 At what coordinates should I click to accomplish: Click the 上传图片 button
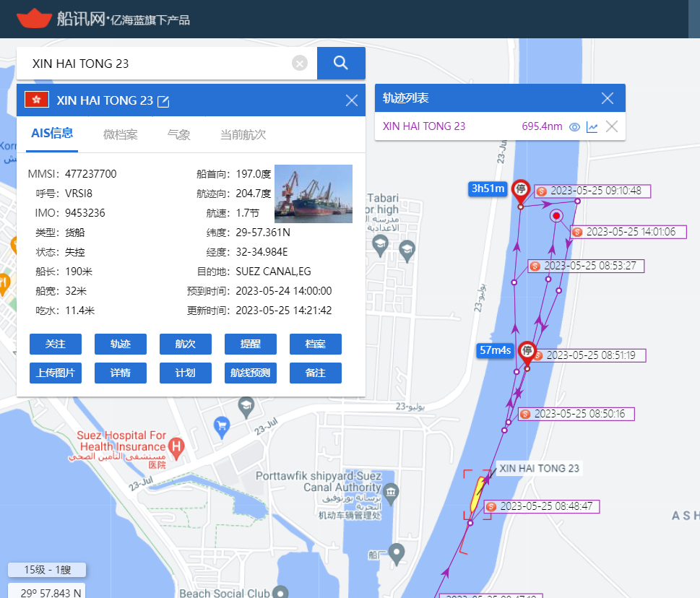[x=56, y=373]
